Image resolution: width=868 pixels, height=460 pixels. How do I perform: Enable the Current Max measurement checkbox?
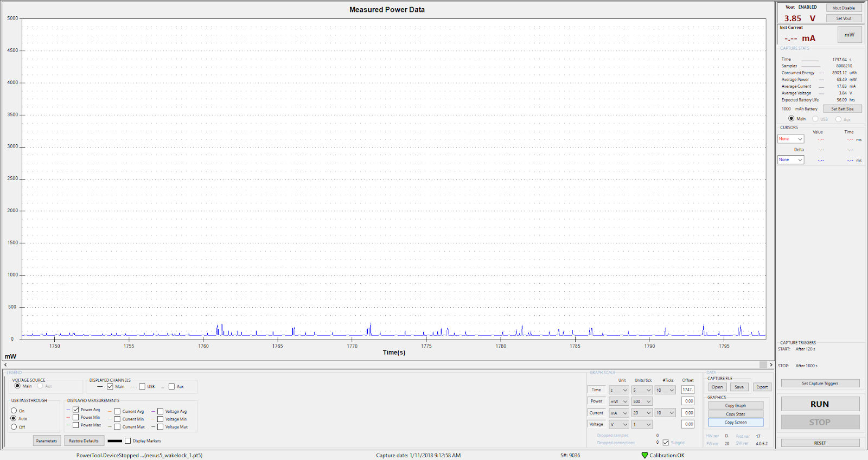(117, 426)
